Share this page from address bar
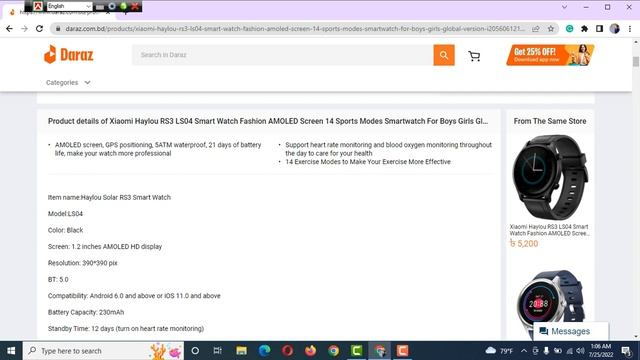This screenshot has height=360, width=640. point(536,29)
